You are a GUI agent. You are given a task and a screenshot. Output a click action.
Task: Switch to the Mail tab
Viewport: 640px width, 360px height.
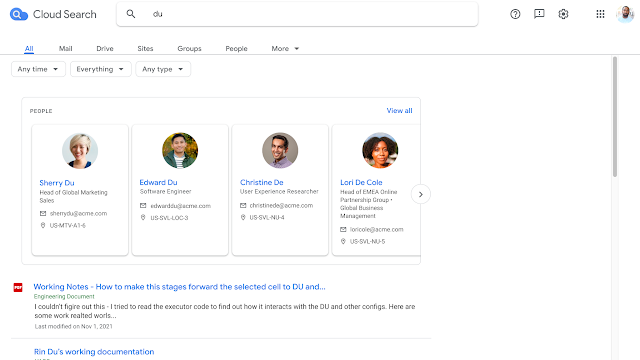point(65,49)
